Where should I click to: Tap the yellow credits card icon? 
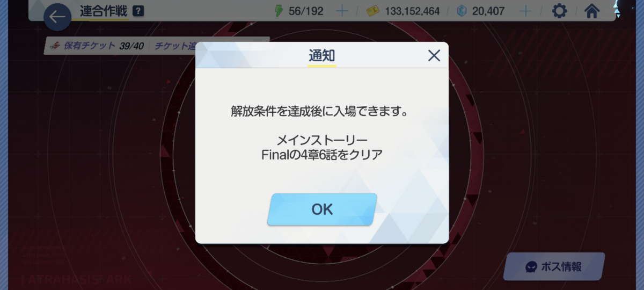371,11
